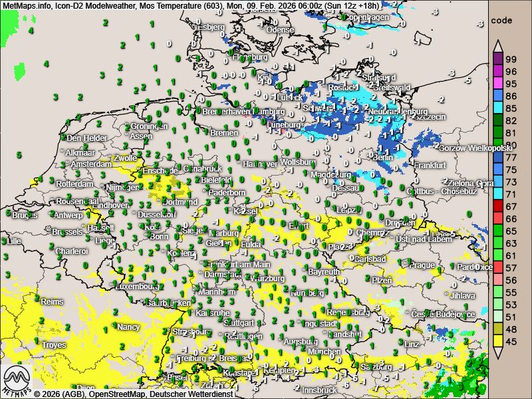Viewport: 532px width, 399px height.
Task: Select the red code 67 legend swatch
Action: click(x=497, y=206)
